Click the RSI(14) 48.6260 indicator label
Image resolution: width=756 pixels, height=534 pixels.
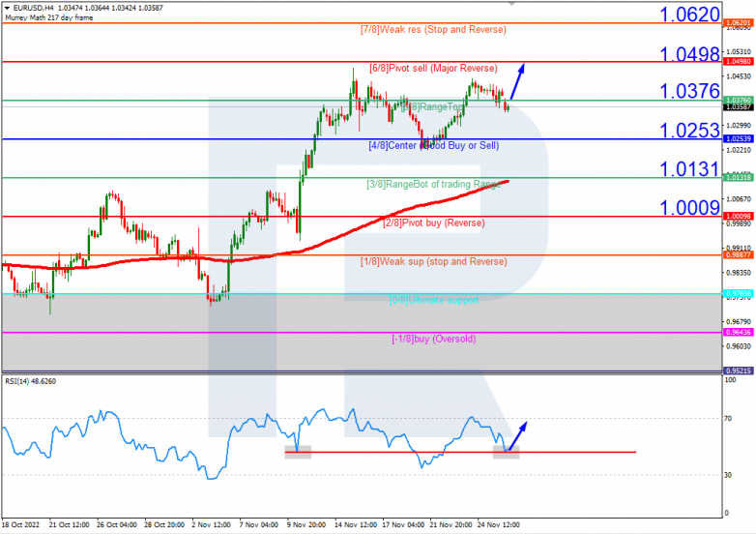(30, 381)
